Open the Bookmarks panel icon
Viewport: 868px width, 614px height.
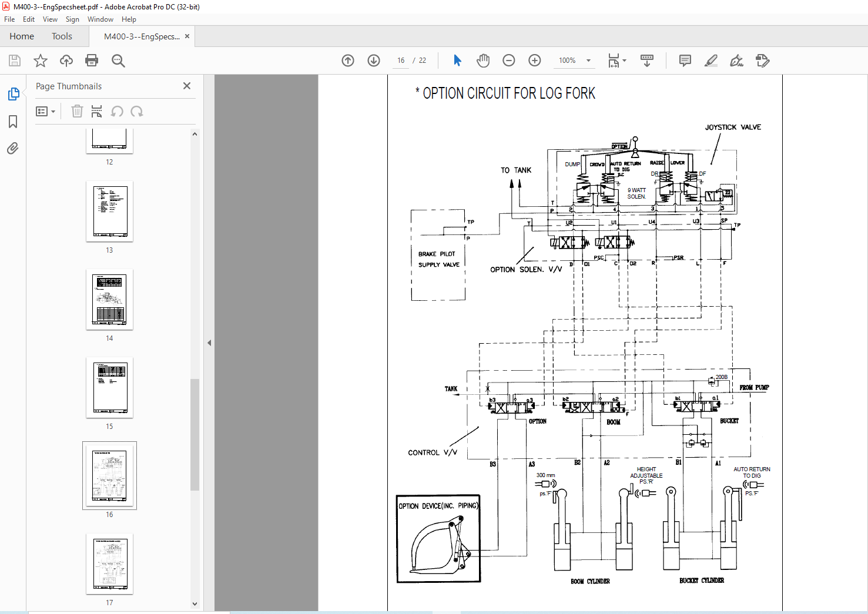click(13, 122)
